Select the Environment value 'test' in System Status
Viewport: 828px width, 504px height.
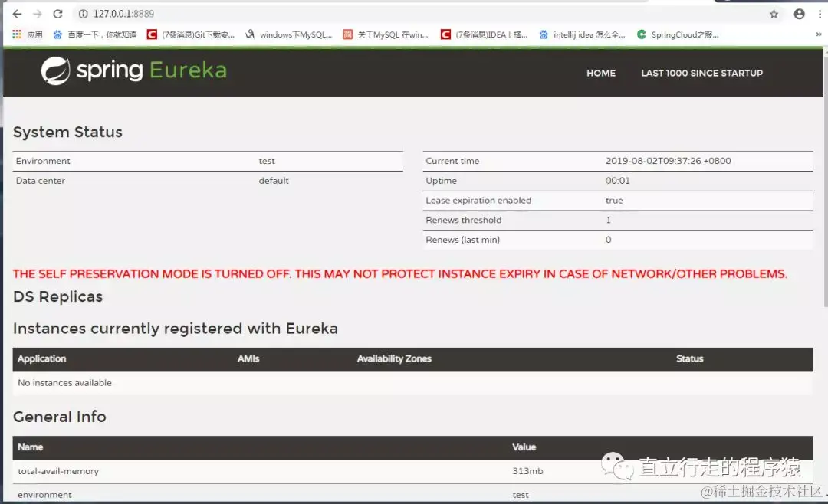[267, 161]
